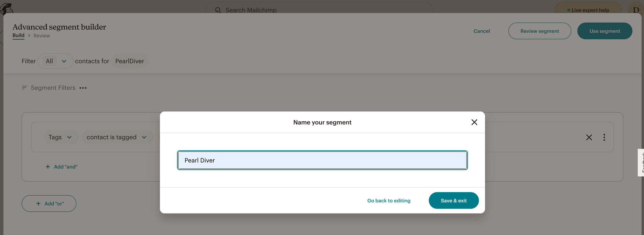
Task: Open the Segment Filters three-dot menu
Action: 83,88
